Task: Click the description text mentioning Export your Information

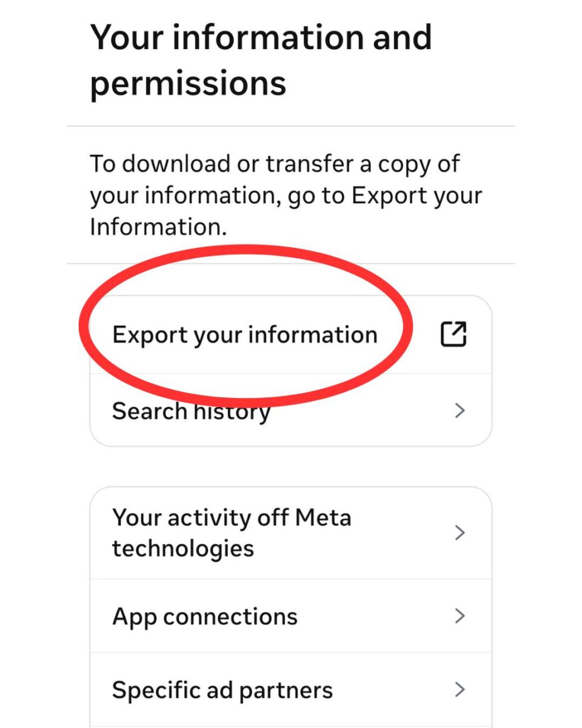Action: 285,194
